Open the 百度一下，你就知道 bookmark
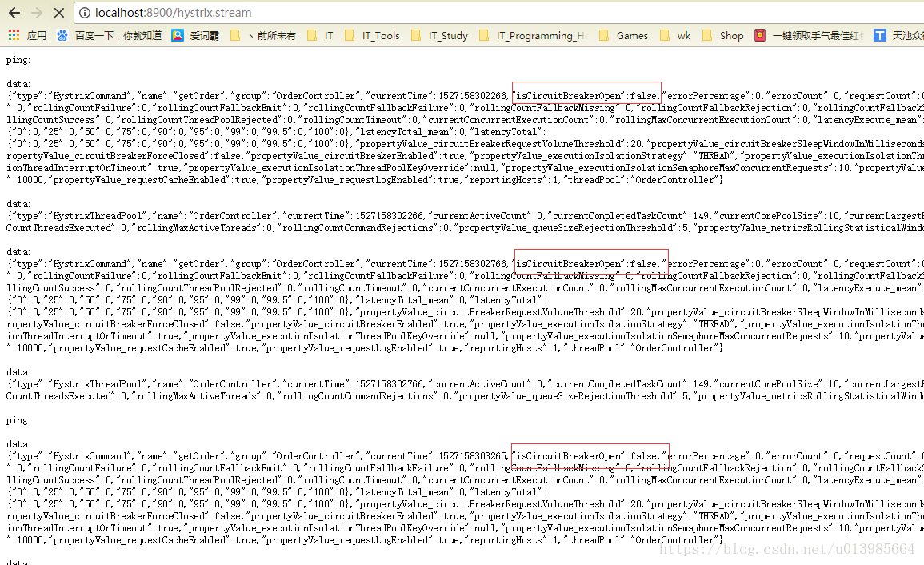This screenshot has height=565, width=924. [118, 35]
